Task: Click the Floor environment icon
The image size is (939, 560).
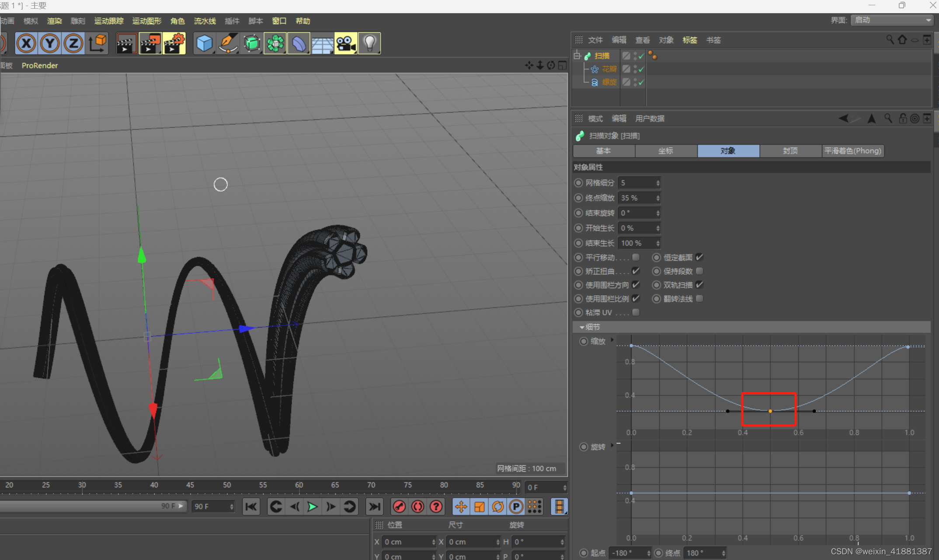Action: [323, 43]
